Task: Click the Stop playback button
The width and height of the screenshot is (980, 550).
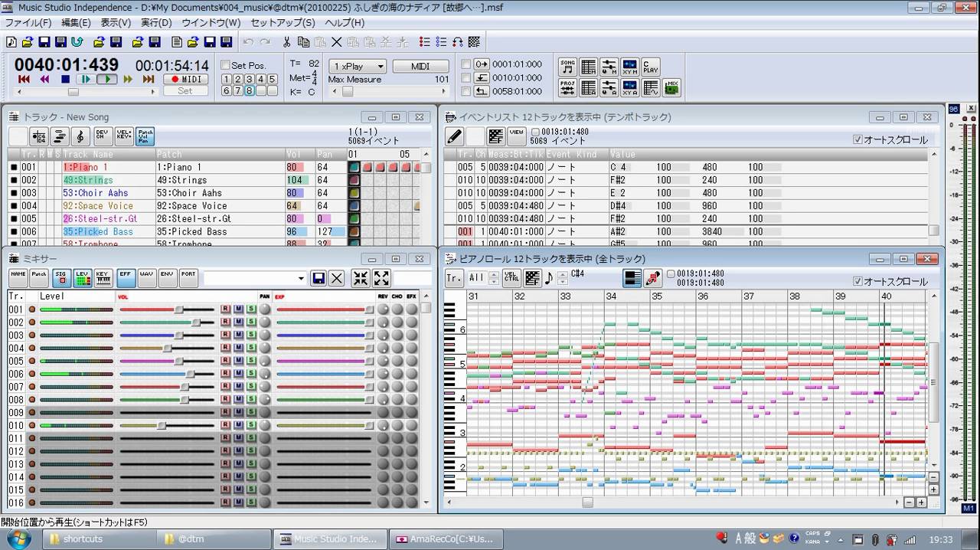Action: click(65, 79)
